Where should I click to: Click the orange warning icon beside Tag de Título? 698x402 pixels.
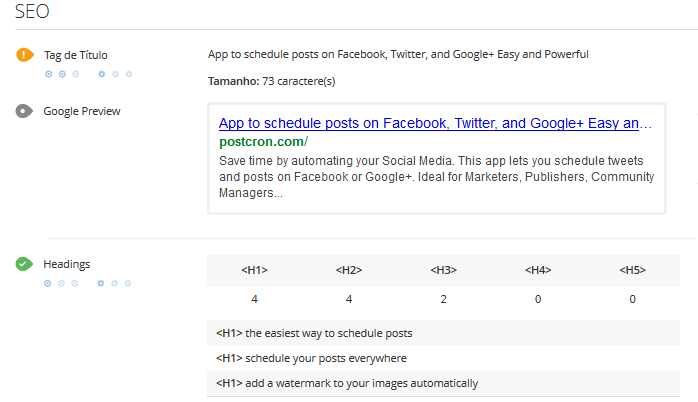pos(24,55)
